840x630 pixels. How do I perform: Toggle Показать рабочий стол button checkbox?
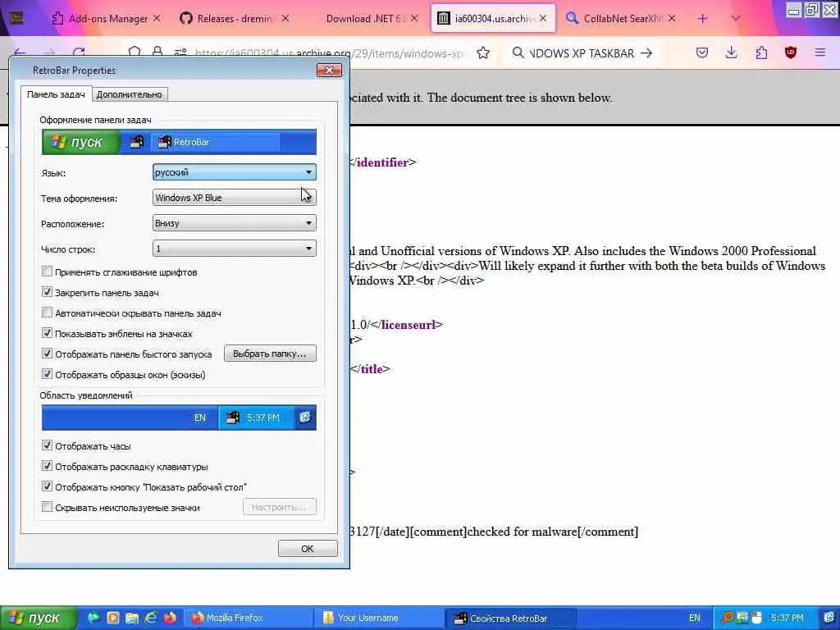pyautogui.click(x=47, y=486)
